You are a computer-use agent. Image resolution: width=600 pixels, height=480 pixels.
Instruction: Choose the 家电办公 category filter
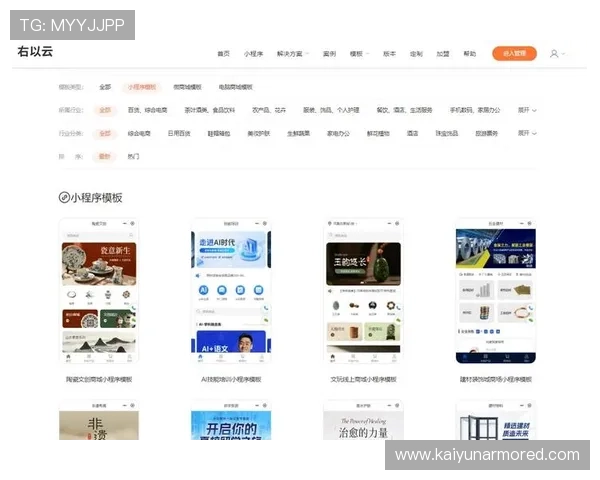(x=338, y=134)
